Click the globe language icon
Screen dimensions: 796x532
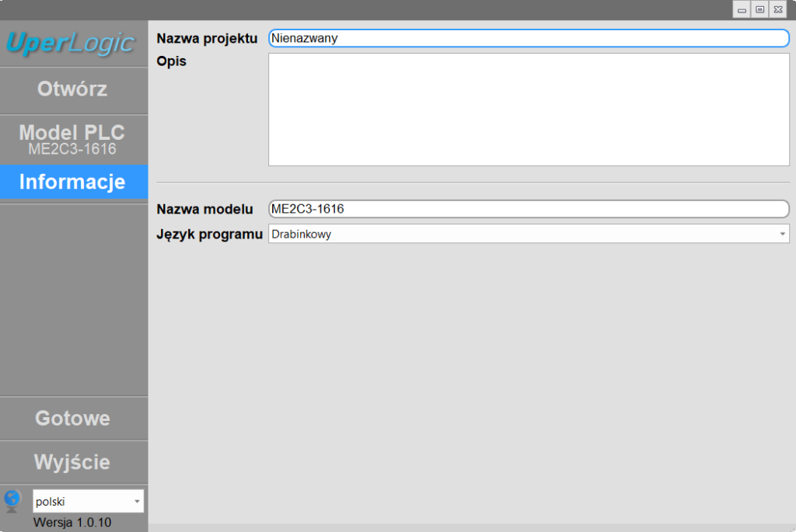pos(12,501)
